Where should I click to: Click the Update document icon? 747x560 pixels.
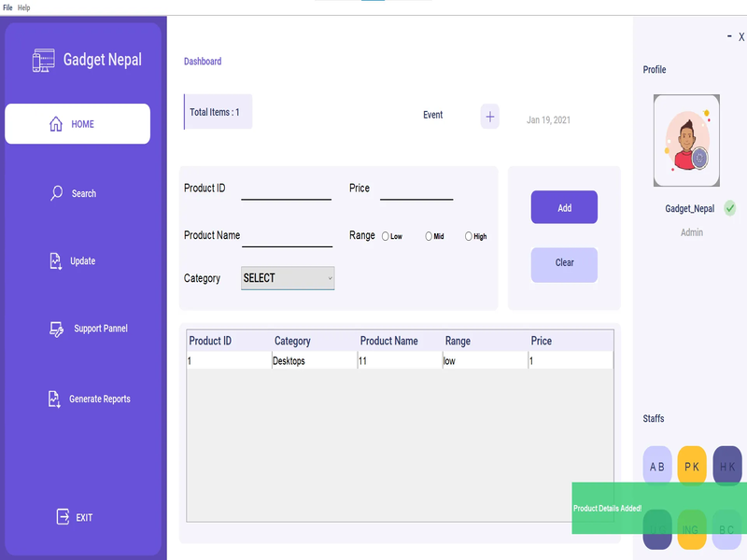[55, 261]
